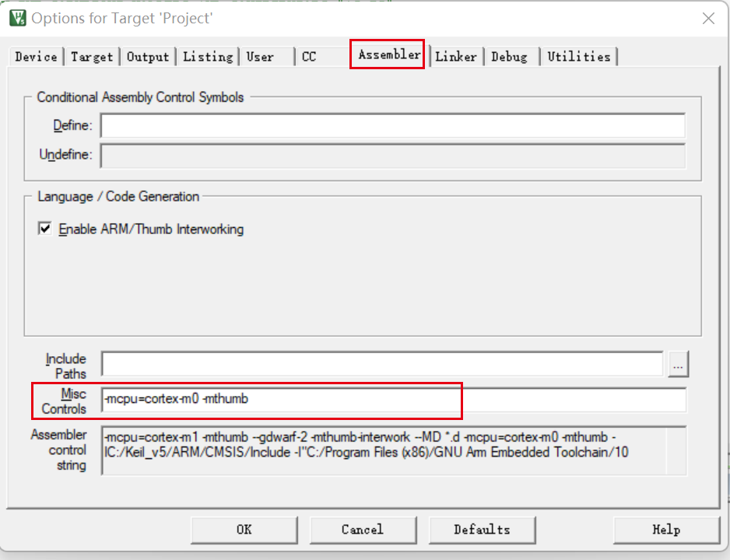Open the User tab
Screen dimensions: 730x560
260,57
